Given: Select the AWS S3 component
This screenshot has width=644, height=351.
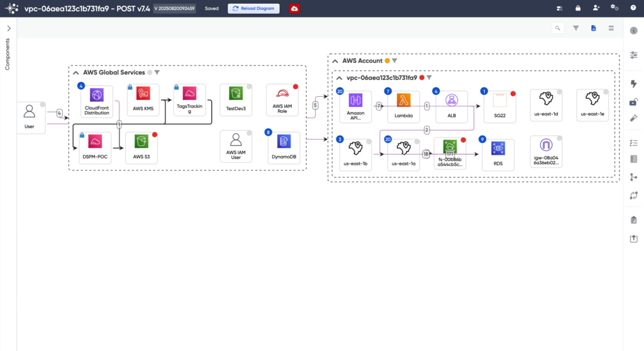Looking at the screenshot, I should [x=142, y=148].
